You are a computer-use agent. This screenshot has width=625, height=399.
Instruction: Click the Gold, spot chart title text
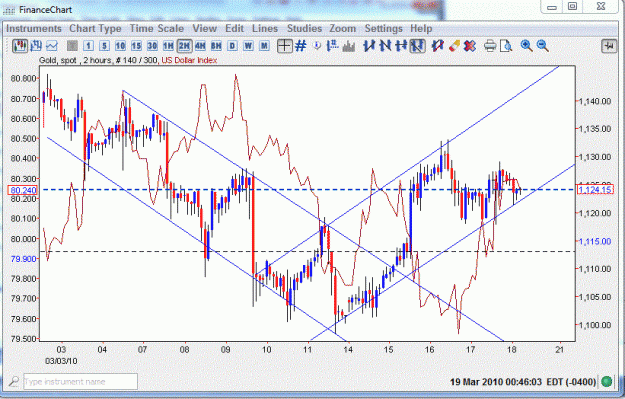[x=58, y=60]
